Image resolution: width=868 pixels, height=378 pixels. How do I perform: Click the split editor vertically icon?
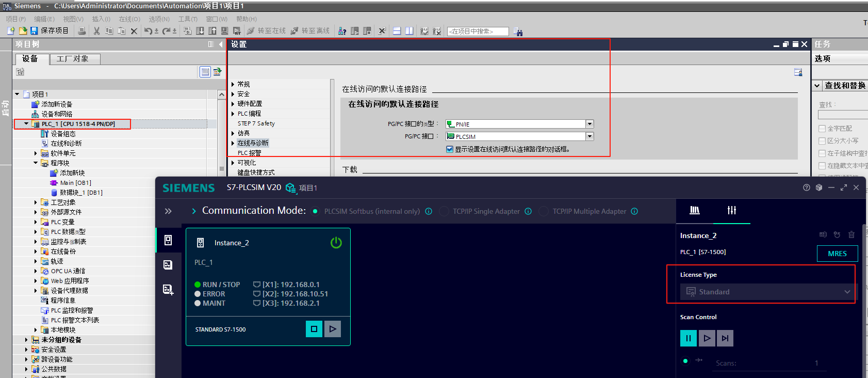(409, 31)
